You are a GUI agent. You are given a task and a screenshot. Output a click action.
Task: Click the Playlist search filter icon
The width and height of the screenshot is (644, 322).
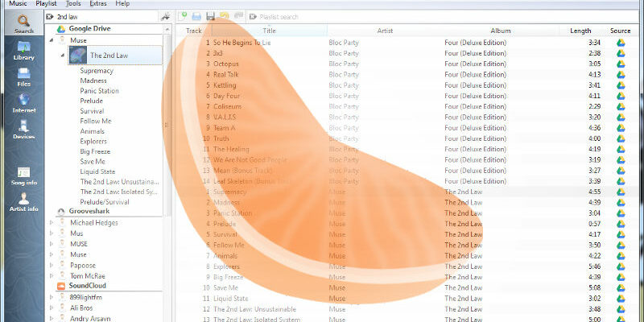click(x=253, y=17)
